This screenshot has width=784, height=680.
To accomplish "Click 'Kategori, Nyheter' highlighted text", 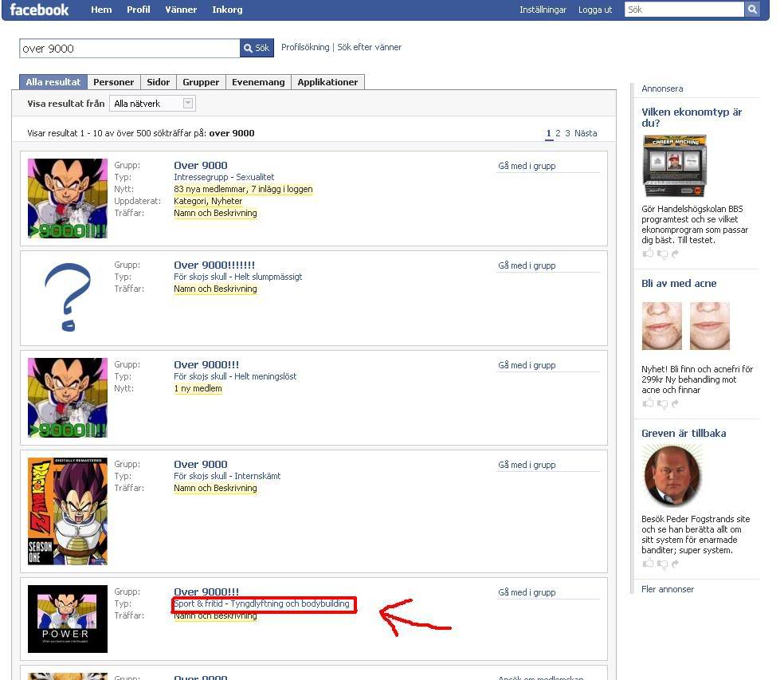I will 208,201.
